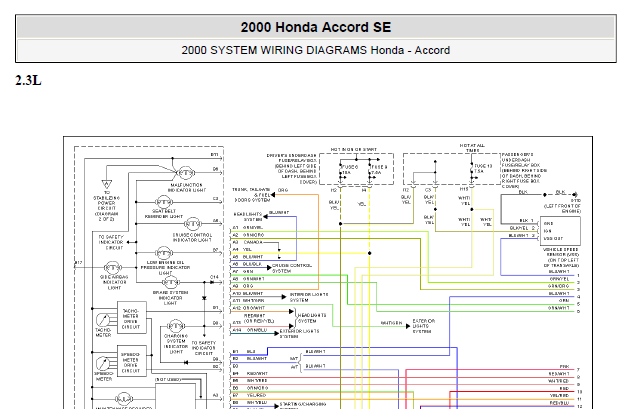Click the "SIDE AIRBAG INDICATOR LIGHT" label
Screen dimensions: 630x409
(x=114, y=282)
